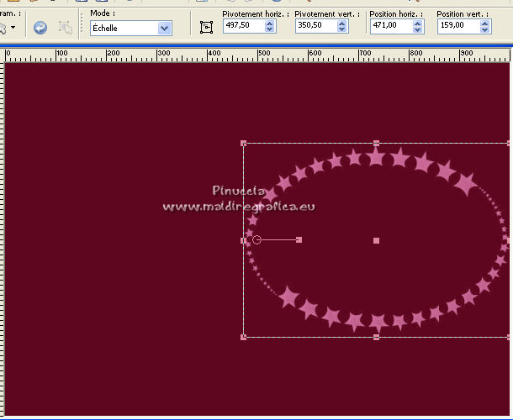This screenshot has height=420, width=513.
Task: Click the Position vert. label
Action: pos(463,14)
